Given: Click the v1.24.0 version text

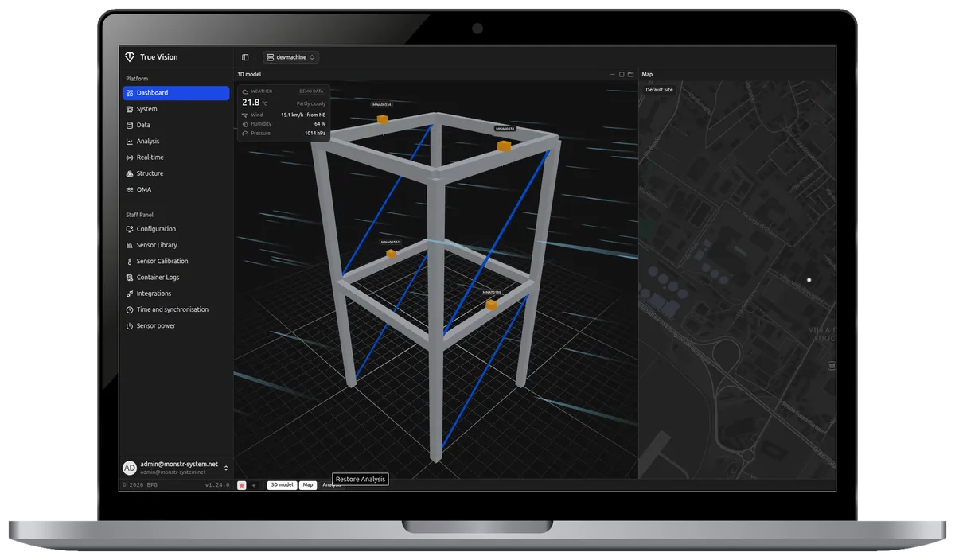Looking at the screenshot, I should 217,485.
